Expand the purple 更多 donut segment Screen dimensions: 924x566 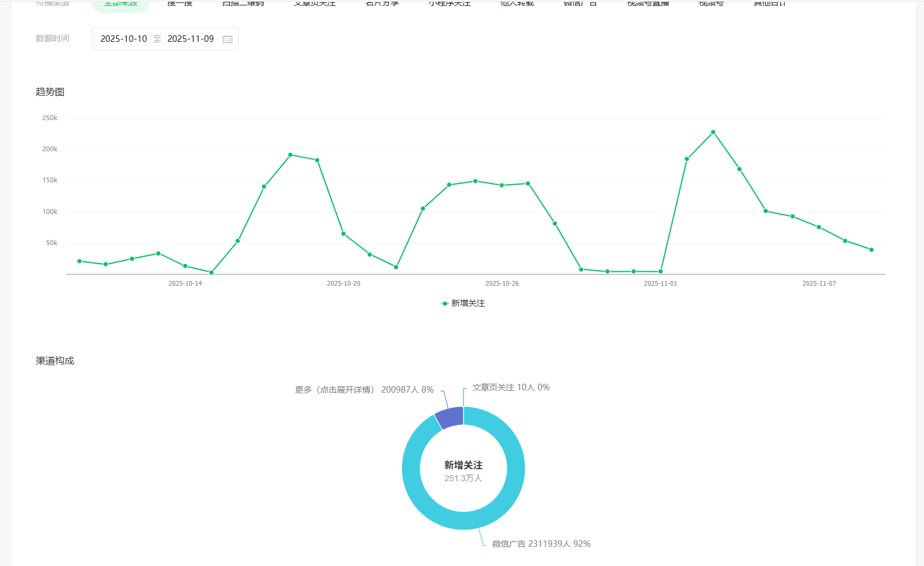pos(450,417)
